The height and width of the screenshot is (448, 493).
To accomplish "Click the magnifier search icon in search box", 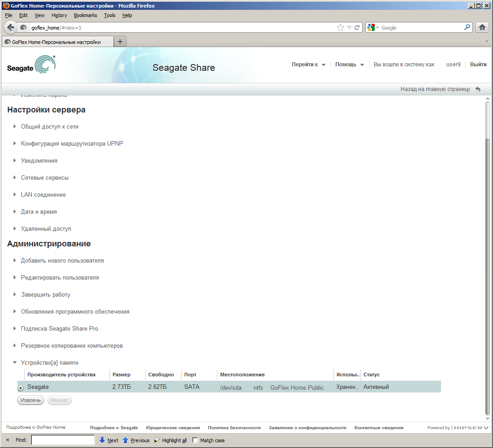I will click(467, 27).
